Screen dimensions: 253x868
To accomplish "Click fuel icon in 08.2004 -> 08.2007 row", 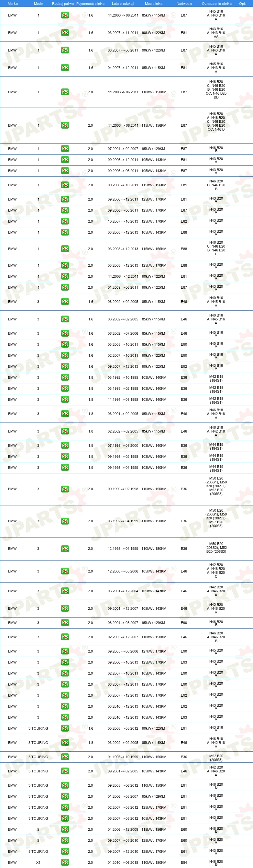I will (x=65, y=623).
